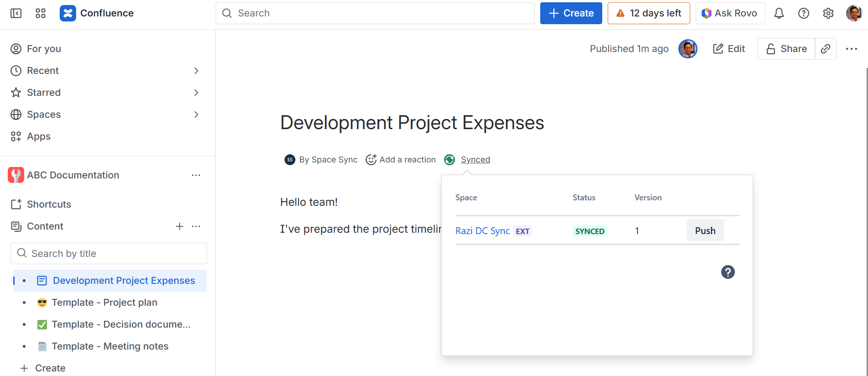
Task: Open the Razi DC Sync space link
Action: (482, 231)
